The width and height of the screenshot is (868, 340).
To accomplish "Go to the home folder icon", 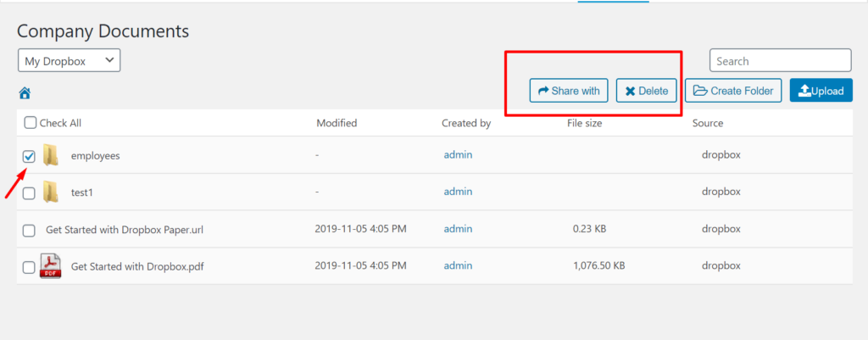I will [x=25, y=93].
